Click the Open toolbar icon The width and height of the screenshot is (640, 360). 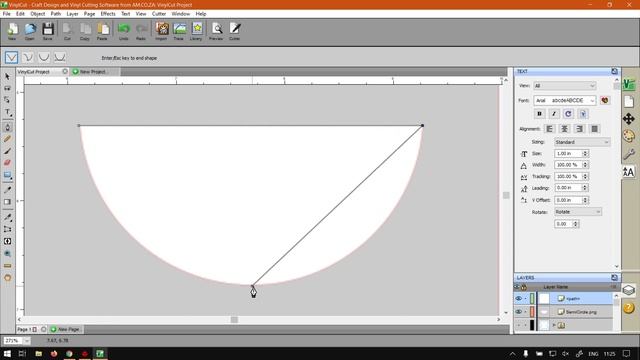pos(30,31)
